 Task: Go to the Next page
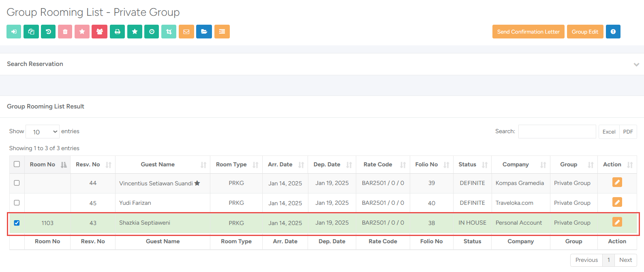pyautogui.click(x=625, y=260)
